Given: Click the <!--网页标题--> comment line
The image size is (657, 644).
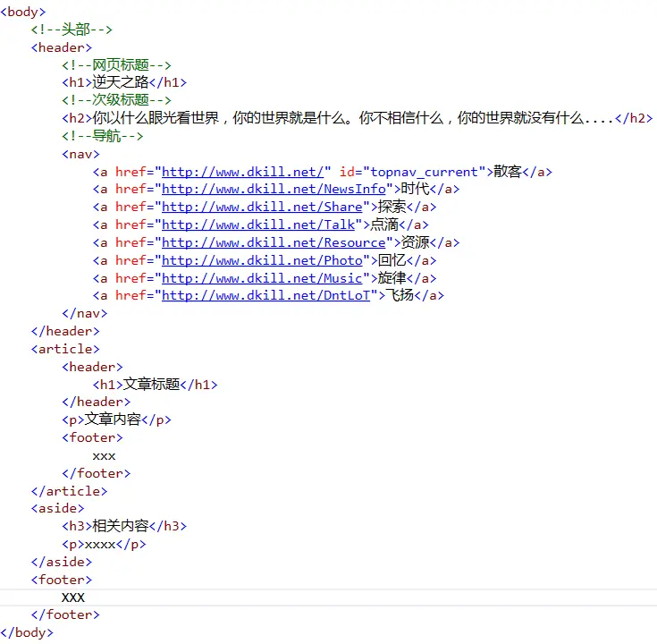Looking at the screenshot, I should click(x=116, y=65).
